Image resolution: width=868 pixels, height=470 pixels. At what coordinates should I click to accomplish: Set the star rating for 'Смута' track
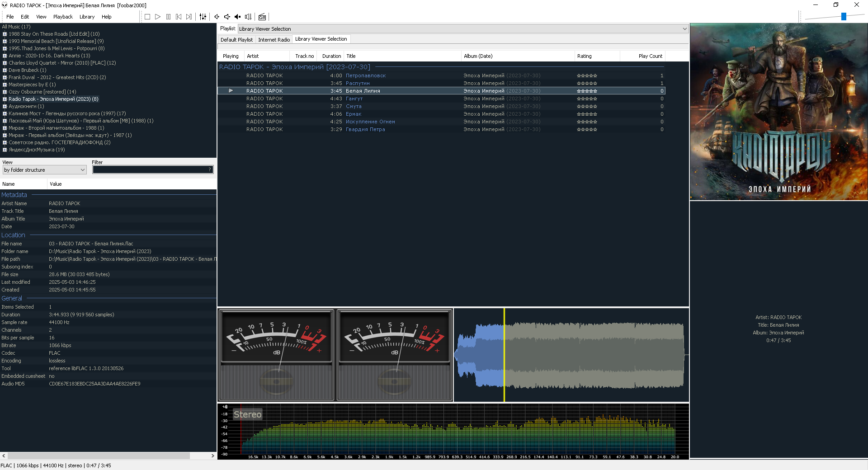(x=587, y=107)
